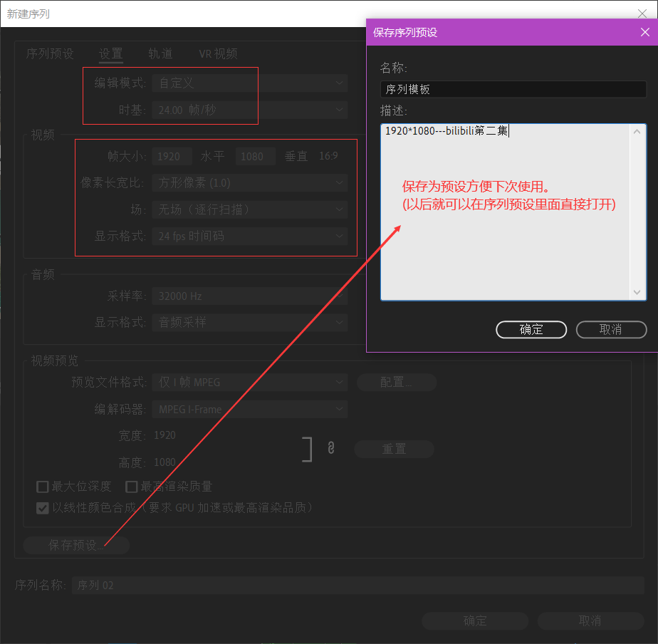The width and height of the screenshot is (658, 644).
Task: Switch to the VR 视频 tab
Action: click(218, 53)
